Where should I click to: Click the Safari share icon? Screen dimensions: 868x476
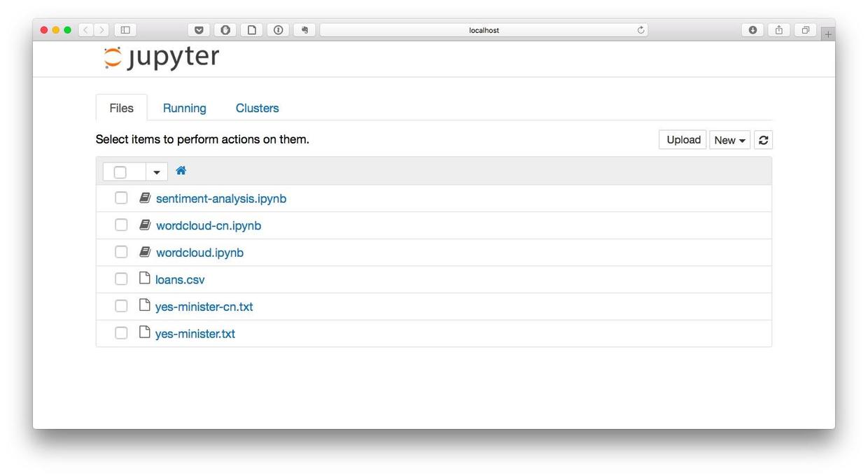[x=778, y=30]
